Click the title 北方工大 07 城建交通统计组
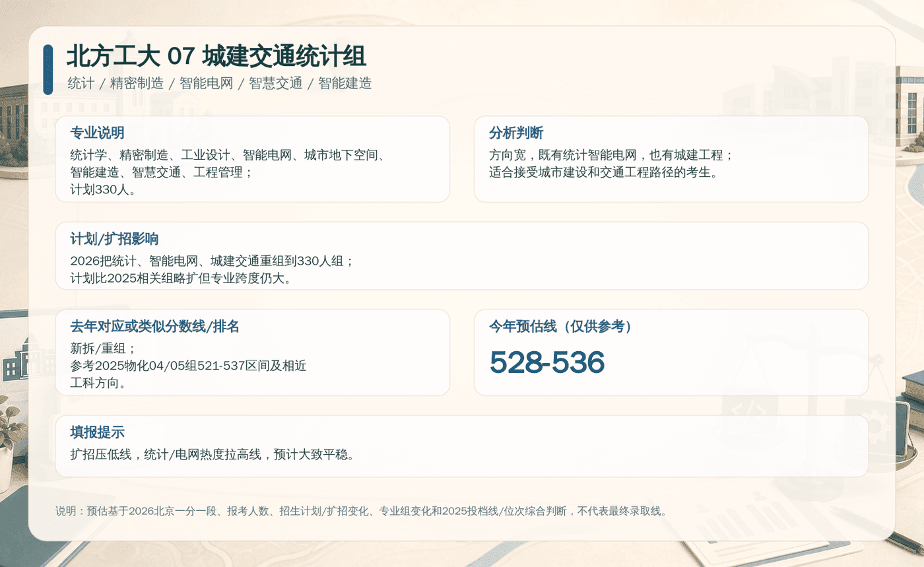 point(216,57)
